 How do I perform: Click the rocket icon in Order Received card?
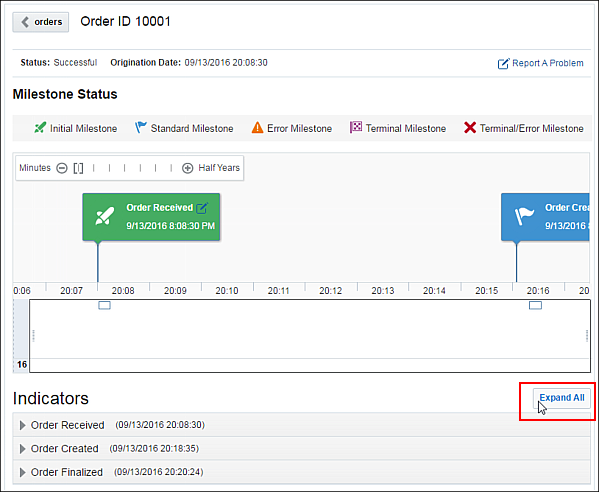tap(104, 217)
